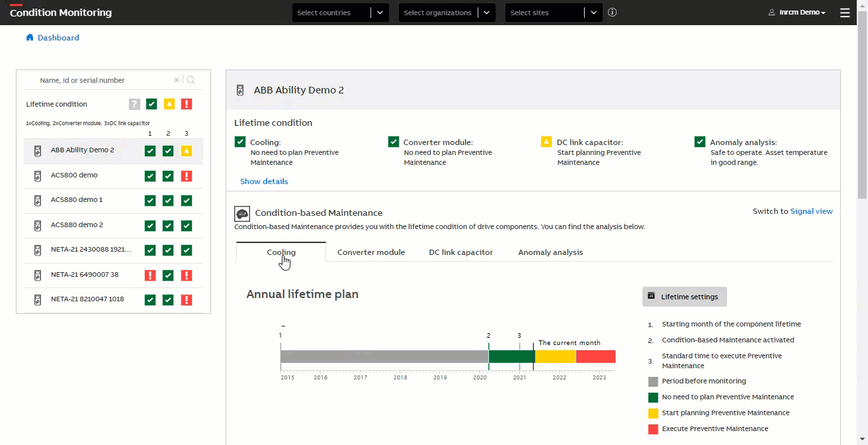
Task: Click the drive icon for NETA-21 6490007 38 row
Action: (x=38, y=275)
